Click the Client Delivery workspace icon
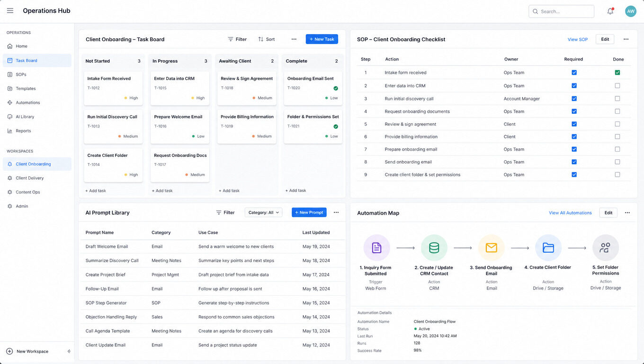This screenshot has height=364, width=644. (10, 178)
